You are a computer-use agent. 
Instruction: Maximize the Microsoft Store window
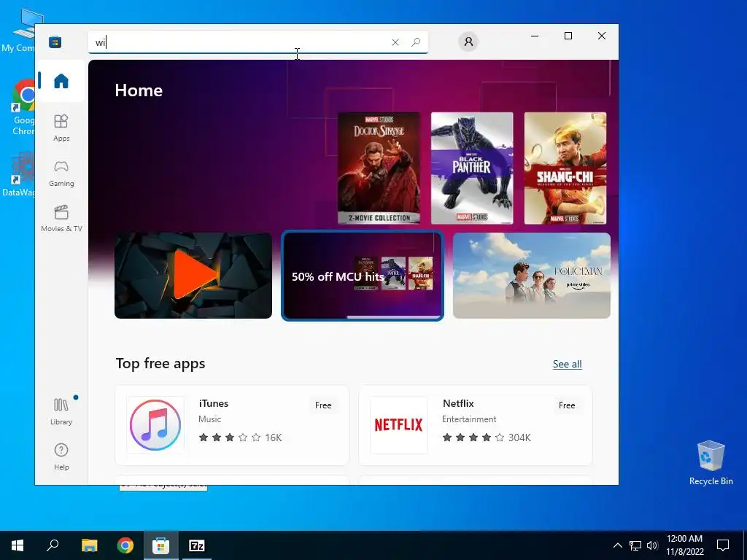(x=568, y=36)
